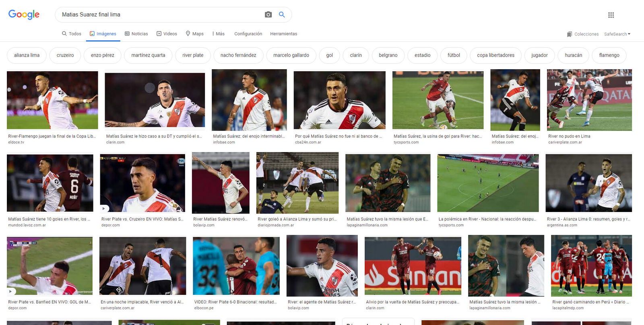The image size is (644, 325).
Task: Click caption 'River: el agente de Matías Suárez'
Action: pos(322,302)
